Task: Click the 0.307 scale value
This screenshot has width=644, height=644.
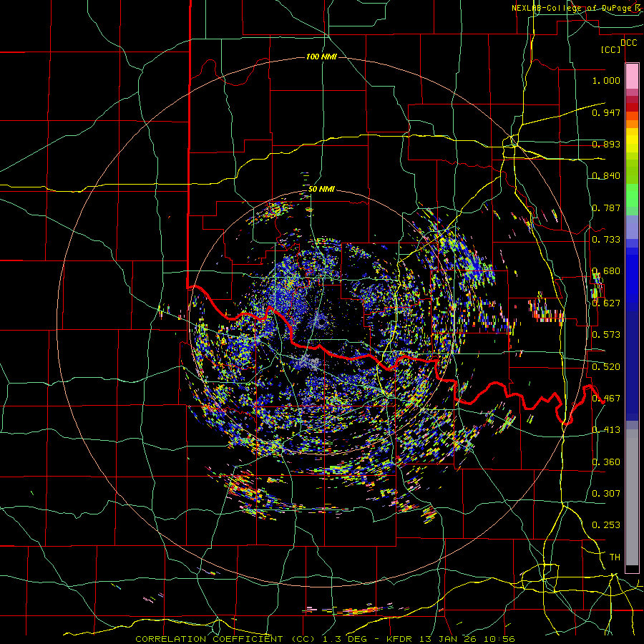Action: [x=606, y=494]
